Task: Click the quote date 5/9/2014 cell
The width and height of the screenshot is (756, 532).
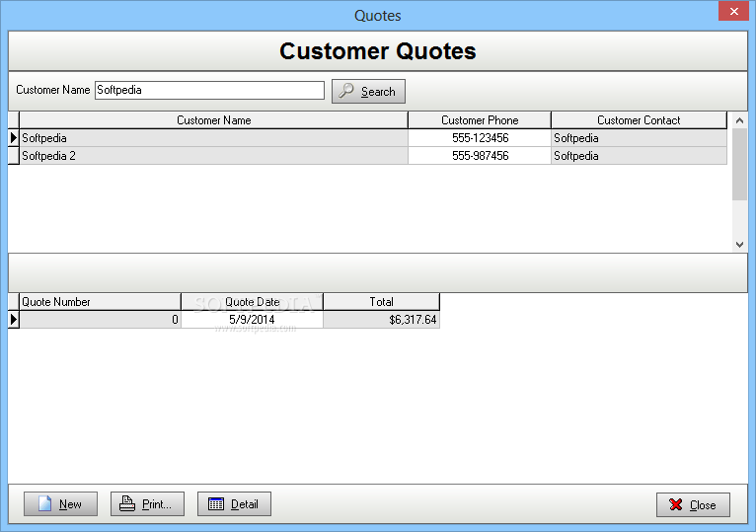Action: [x=252, y=319]
